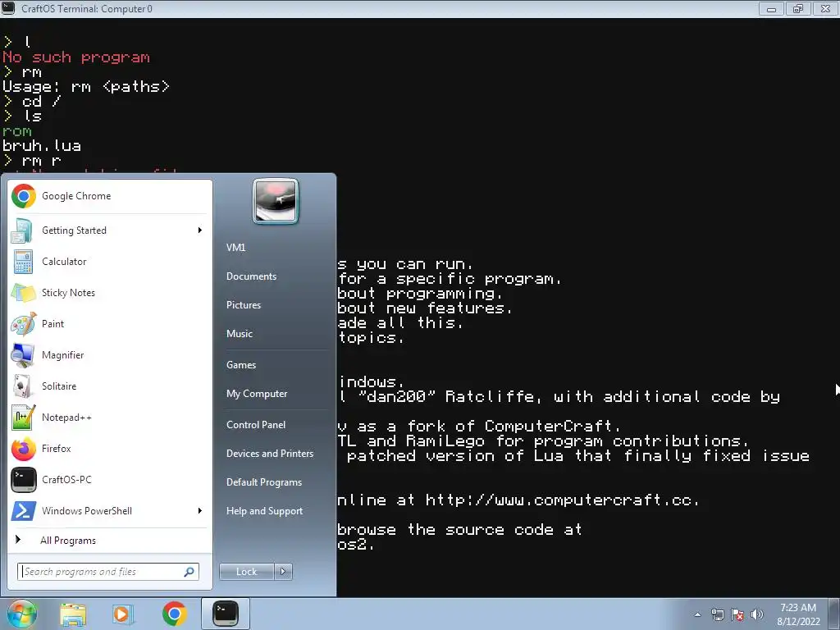
Task: Click the Getting Started icon
Action: [x=24, y=231]
